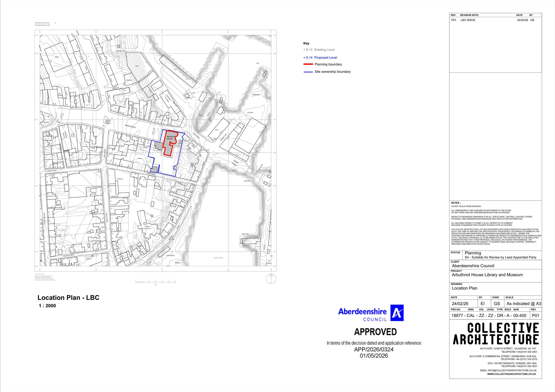
Task: Click the 'DO NOT SCALE FROM DRAWING.' note
Action: (x=466, y=207)
